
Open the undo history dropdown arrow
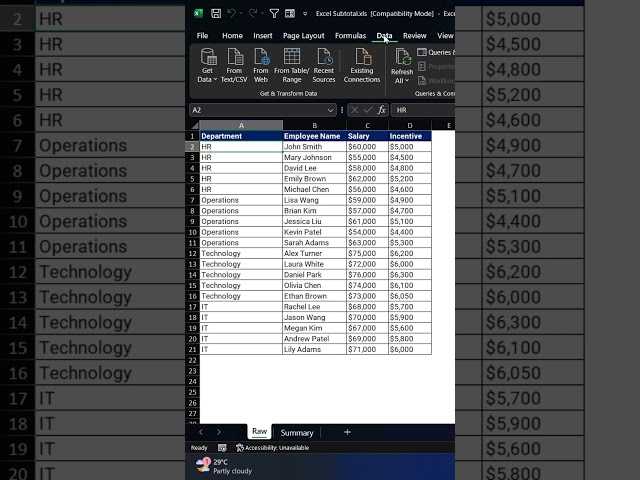point(241,14)
